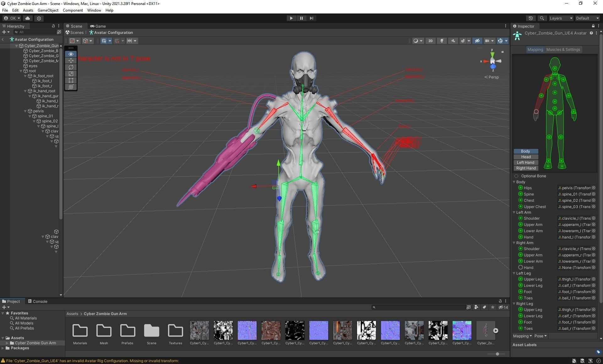Collapse ik_foot_root in Hierarchy
This screenshot has width=603, height=364.
[25, 76]
